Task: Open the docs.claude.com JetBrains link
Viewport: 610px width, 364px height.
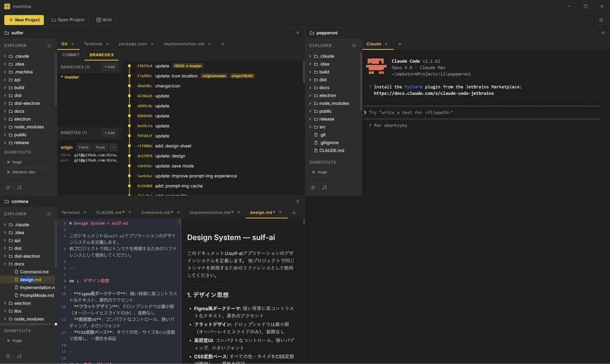Action: pyautogui.click(x=434, y=93)
